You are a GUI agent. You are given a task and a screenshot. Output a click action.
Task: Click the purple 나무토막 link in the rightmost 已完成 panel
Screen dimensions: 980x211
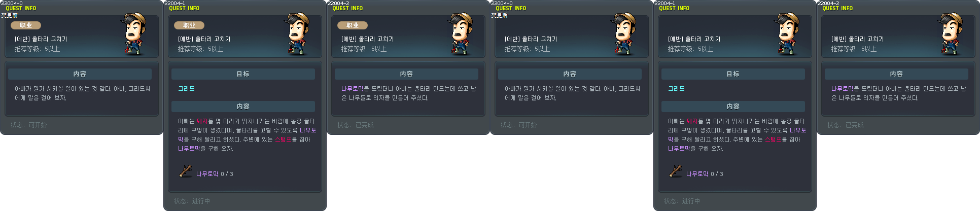pyautogui.click(x=842, y=89)
